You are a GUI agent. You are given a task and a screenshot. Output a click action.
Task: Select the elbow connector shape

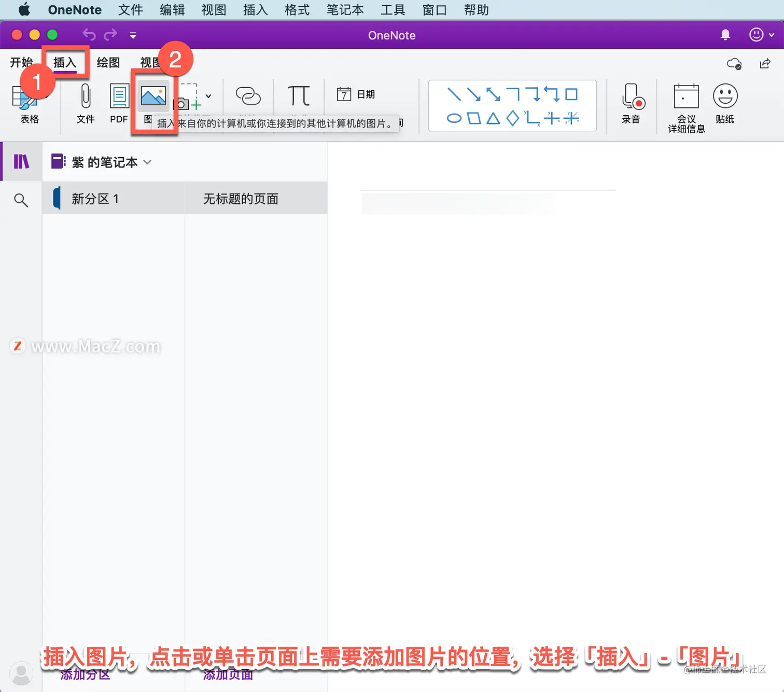[x=513, y=94]
